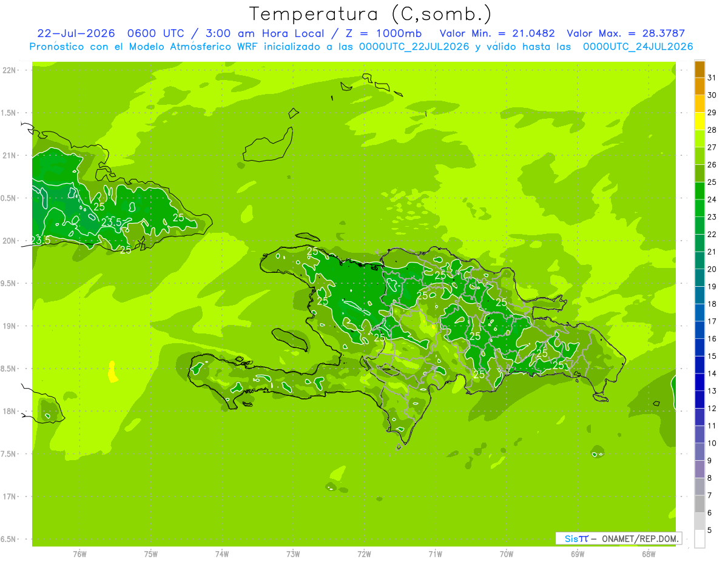Click the '20N' latitude label
728x562 pixels.
pyautogui.click(x=9, y=241)
